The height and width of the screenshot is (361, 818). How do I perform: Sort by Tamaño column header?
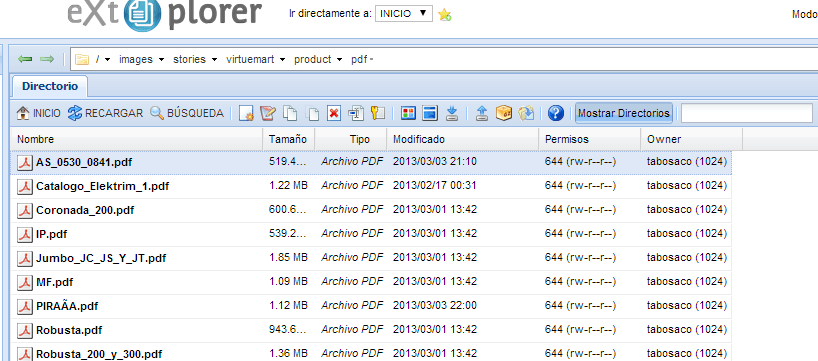pyautogui.click(x=288, y=139)
